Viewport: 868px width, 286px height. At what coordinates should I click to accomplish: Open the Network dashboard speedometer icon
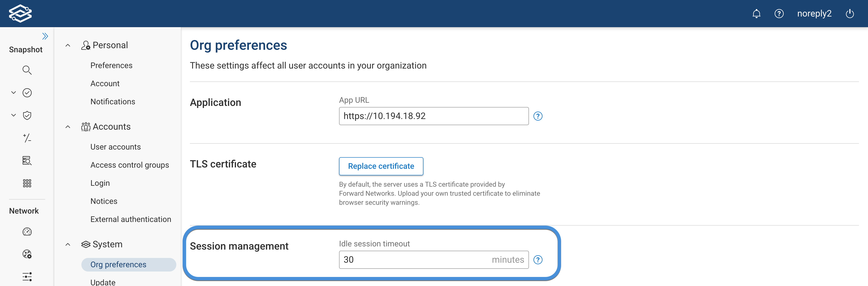coord(27,232)
